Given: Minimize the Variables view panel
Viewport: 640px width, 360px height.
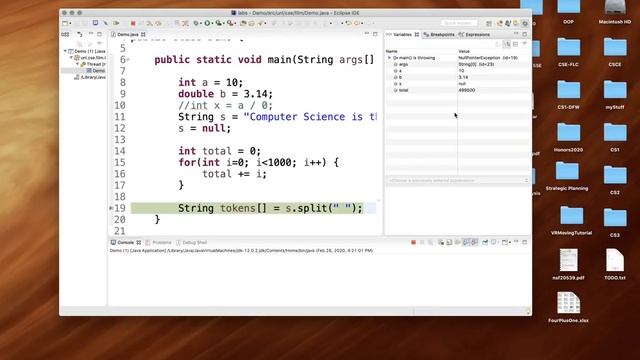Looking at the screenshot, I should [x=516, y=33].
